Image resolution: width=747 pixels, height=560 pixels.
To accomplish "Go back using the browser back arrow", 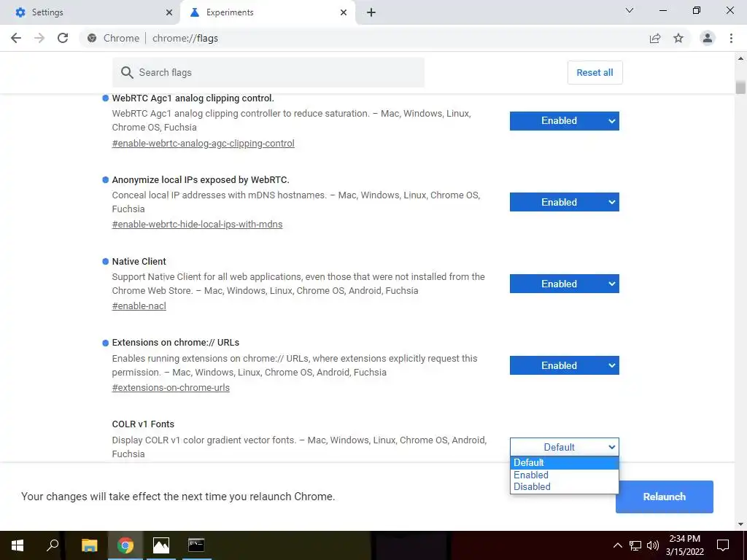I will pyautogui.click(x=16, y=38).
